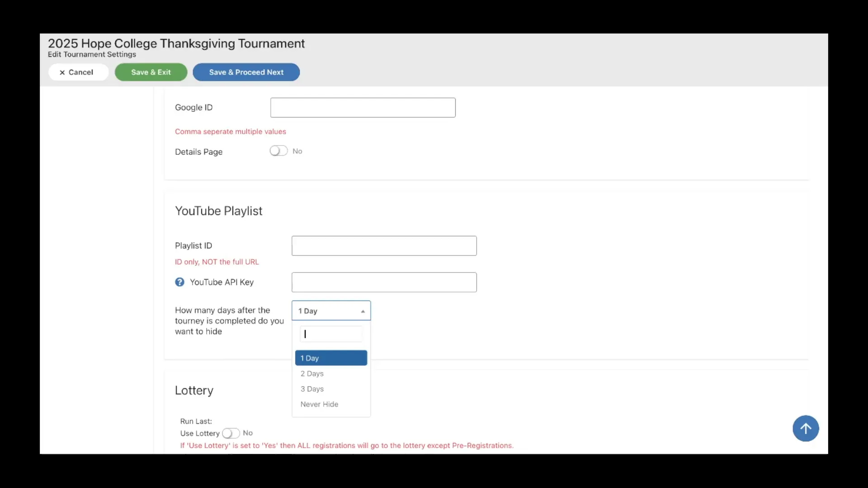The image size is (868, 488).
Task: Select Never Hide option
Action: coord(319,404)
